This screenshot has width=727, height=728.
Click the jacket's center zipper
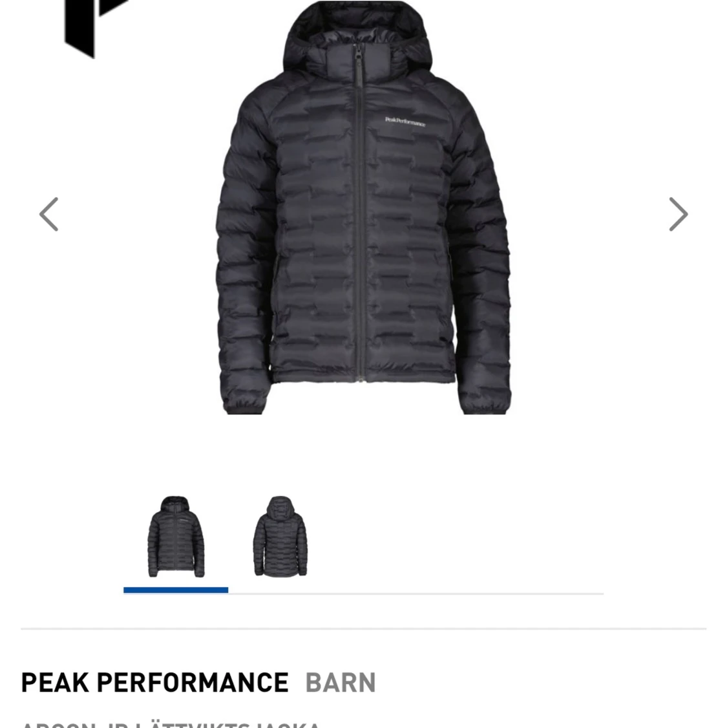tap(359, 213)
